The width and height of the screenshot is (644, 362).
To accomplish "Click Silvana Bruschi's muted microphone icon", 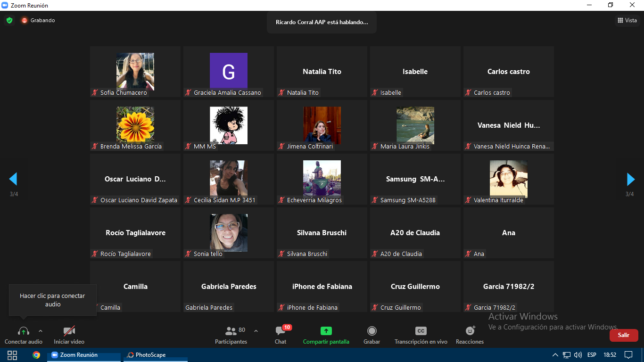I will click(281, 254).
